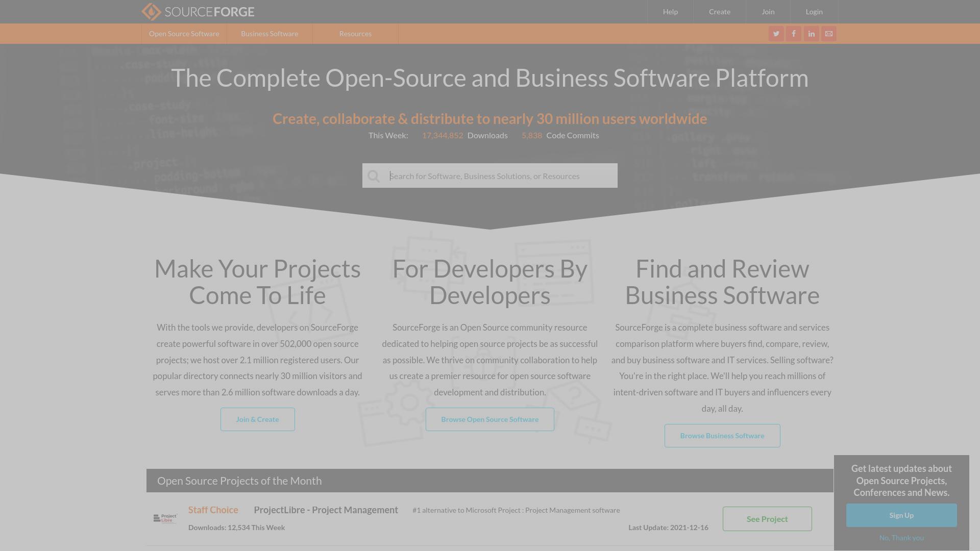Open the LinkedIn share icon
This screenshot has width=980, height=551.
coord(811,34)
